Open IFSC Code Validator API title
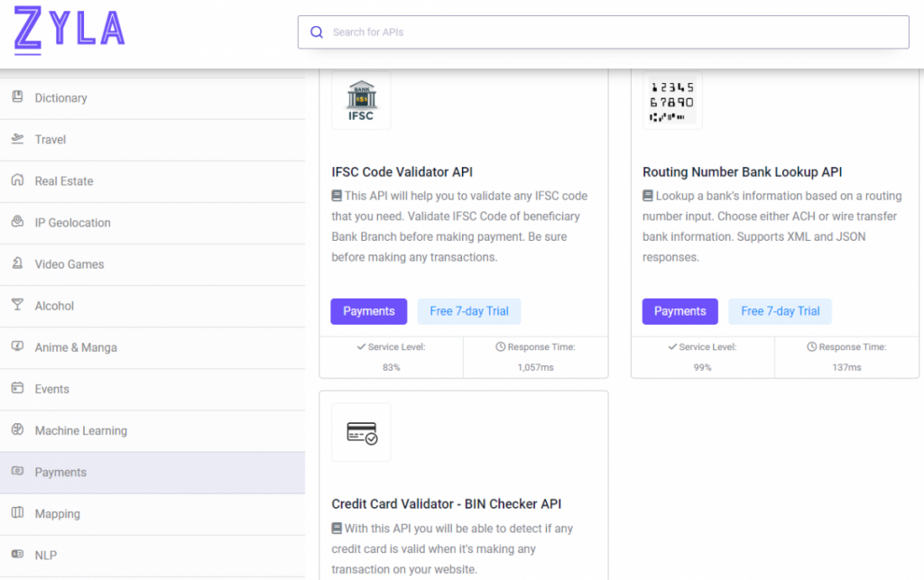The image size is (924, 580). tap(402, 172)
